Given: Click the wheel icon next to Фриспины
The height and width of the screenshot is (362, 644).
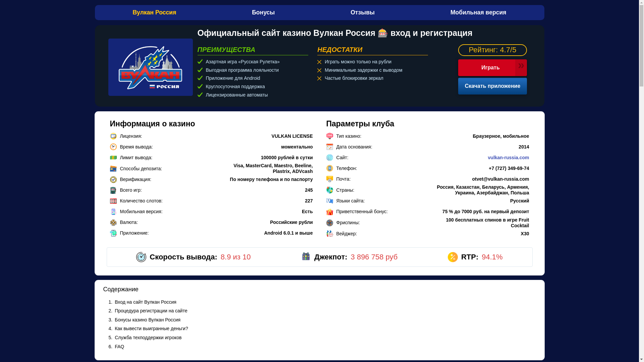Looking at the screenshot, I should 330,223.
